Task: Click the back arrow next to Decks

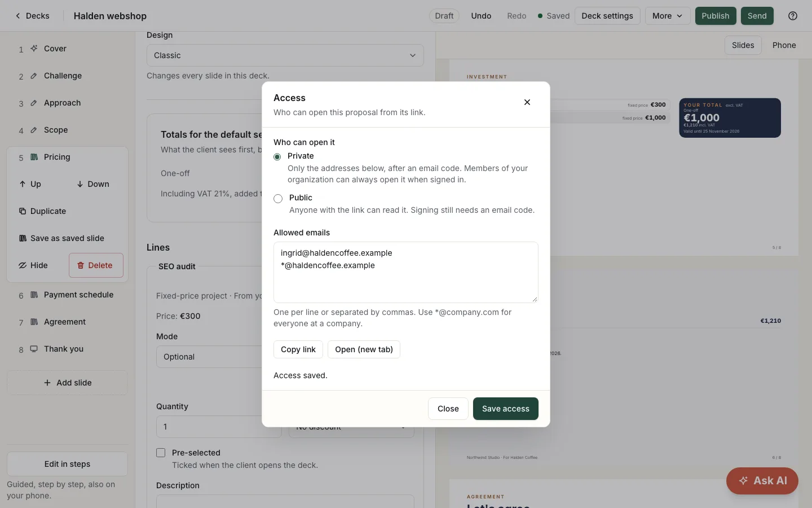Action: click(x=18, y=16)
